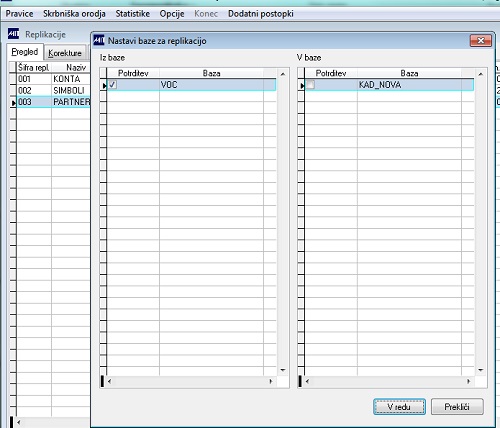The image size is (500, 428).
Task: Switch to the Korekture tab
Action: [x=65, y=53]
